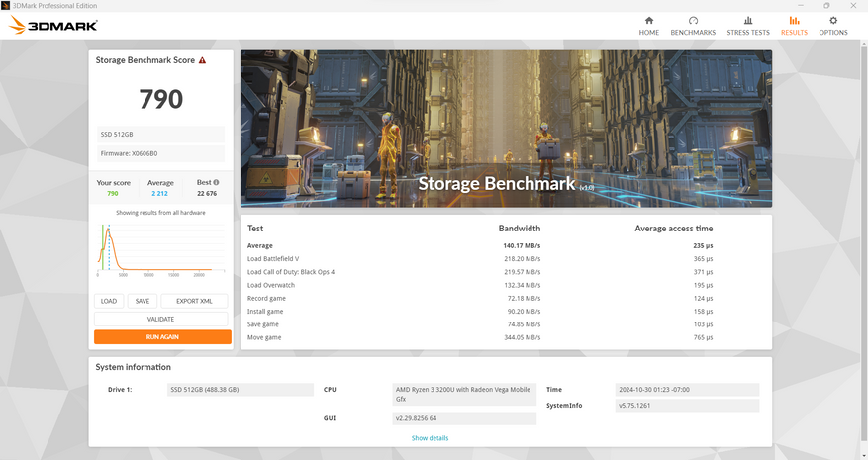This screenshot has height=460, width=868.
Task: Open the Options gear icon
Action: (x=833, y=21)
